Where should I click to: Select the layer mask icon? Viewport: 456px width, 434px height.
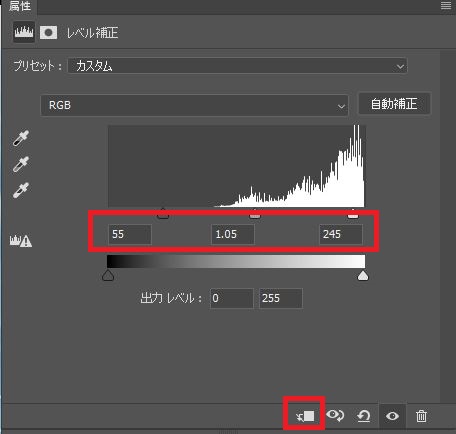click(x=48, y=33)
